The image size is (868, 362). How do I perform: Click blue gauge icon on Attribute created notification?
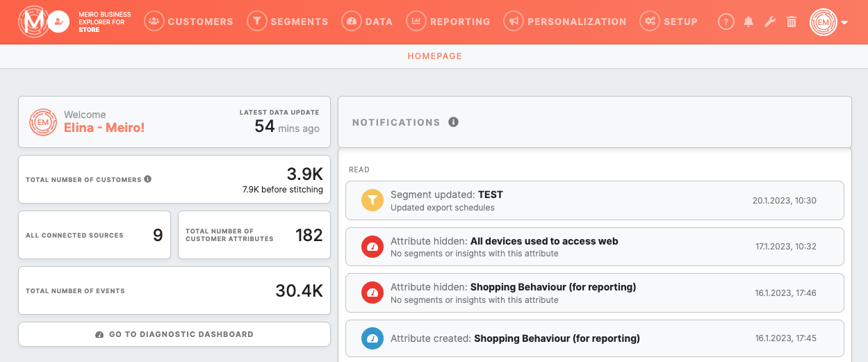click(x=372, y=339)
